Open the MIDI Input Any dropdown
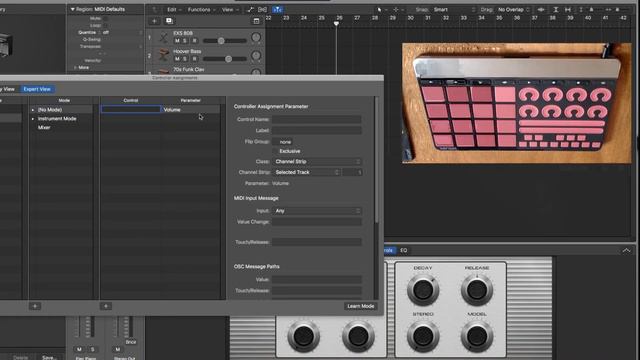 click(317, 211)
